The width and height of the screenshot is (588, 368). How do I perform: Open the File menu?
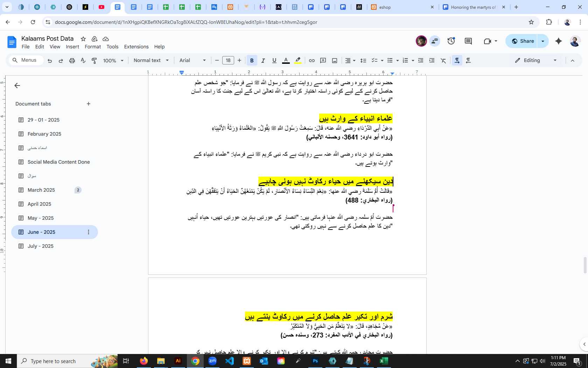click(26, 47)
